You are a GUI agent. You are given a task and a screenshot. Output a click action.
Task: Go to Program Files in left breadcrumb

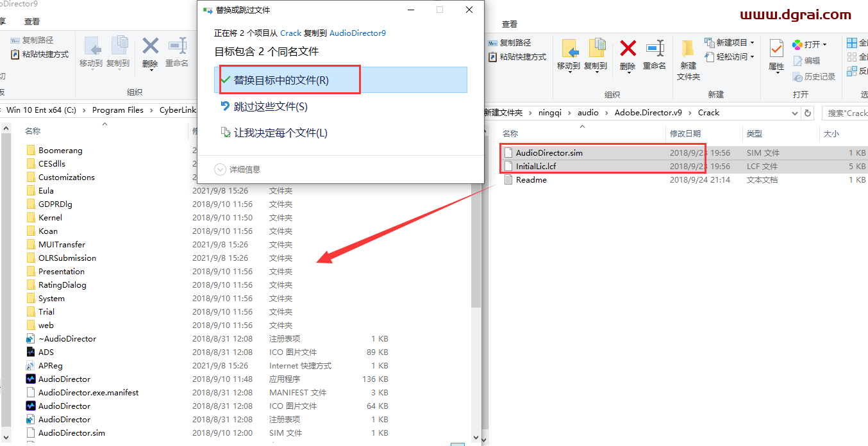click(118, 110)
